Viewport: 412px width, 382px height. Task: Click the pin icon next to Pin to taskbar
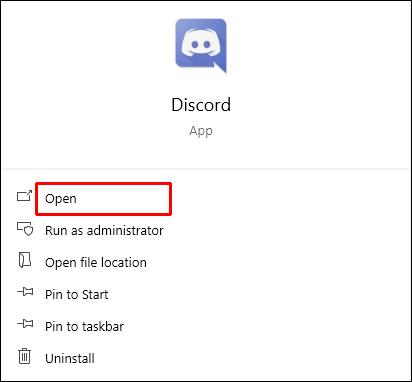(25, 323)
